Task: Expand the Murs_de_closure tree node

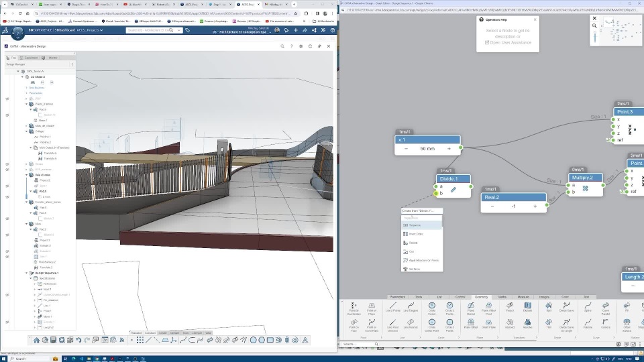Action: (x=27, y=126)
